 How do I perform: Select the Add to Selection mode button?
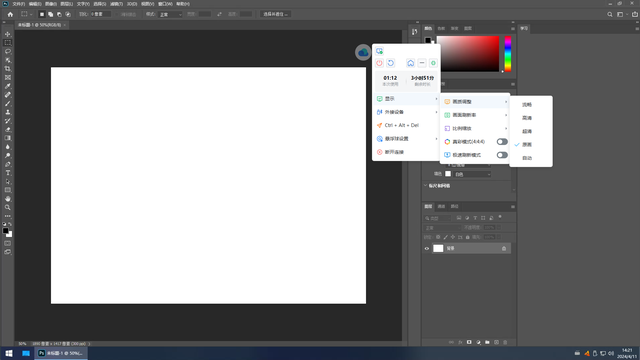tap(51, 14)
